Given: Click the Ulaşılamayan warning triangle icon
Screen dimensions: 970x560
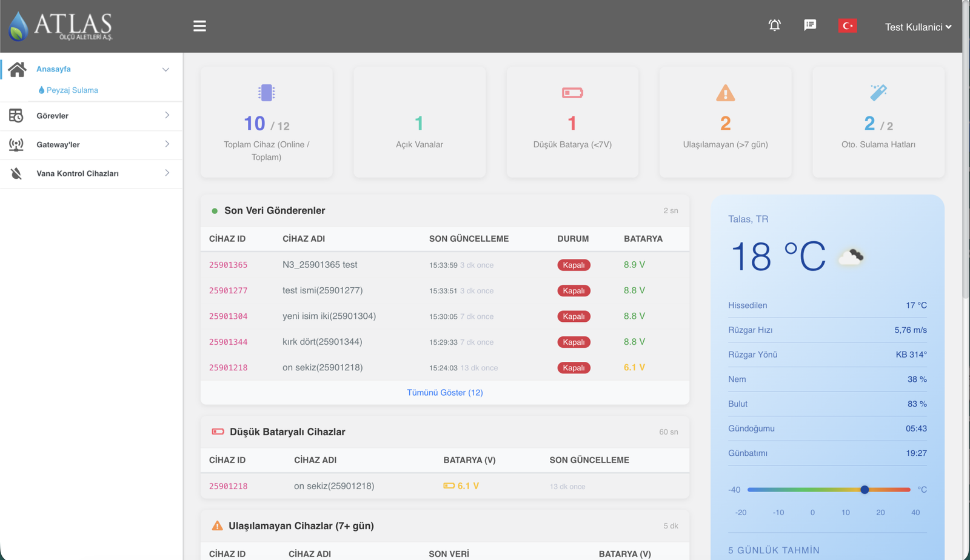Looking at the screenshot, I should coord(725,93).
